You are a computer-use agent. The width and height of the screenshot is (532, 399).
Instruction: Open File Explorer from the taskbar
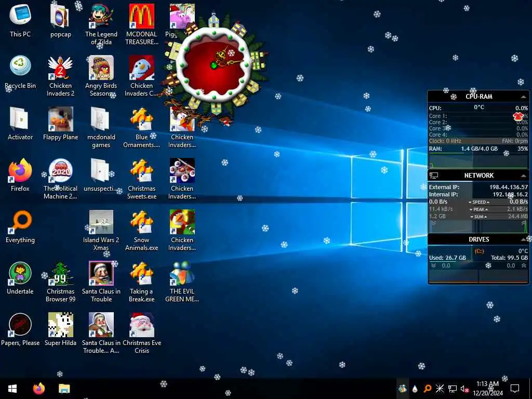pos(64,389)
